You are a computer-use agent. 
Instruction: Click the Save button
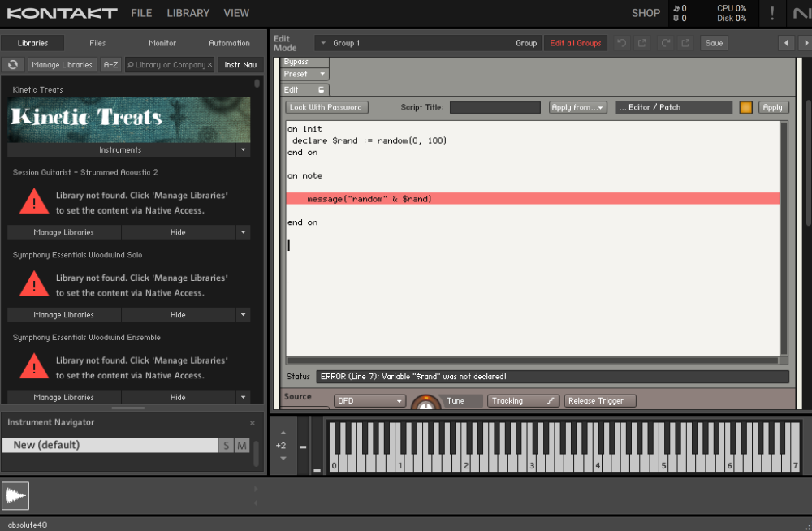coord(714,43)
